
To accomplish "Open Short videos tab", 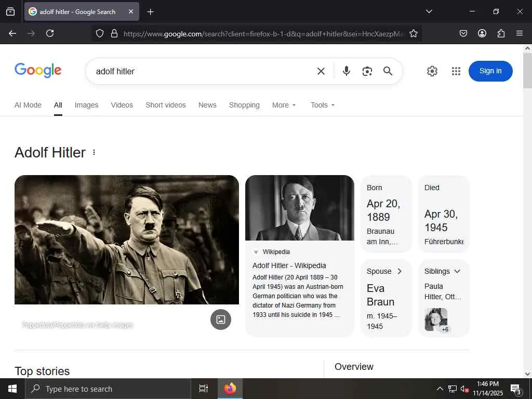I will (x=166, y=105).
